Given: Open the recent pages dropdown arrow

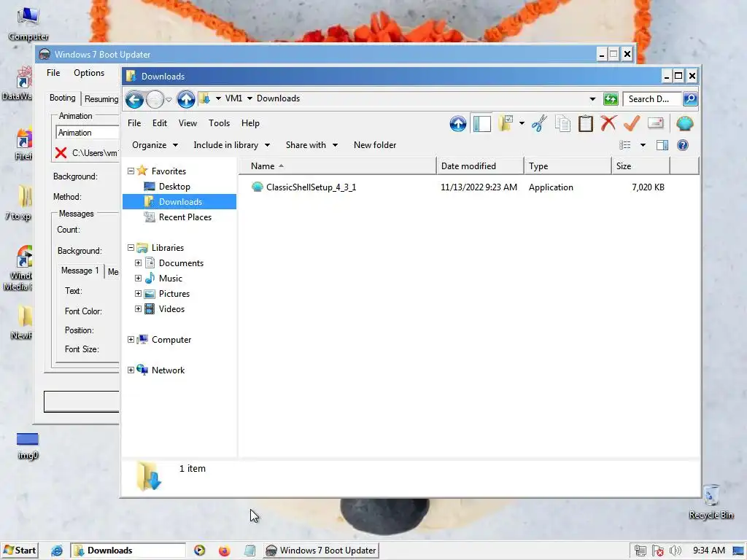Looking at the screenshot, I should click(x=169, y=100).
